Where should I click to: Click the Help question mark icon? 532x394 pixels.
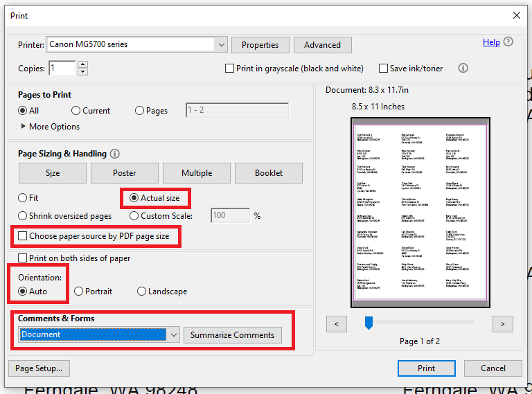[509, 42]
